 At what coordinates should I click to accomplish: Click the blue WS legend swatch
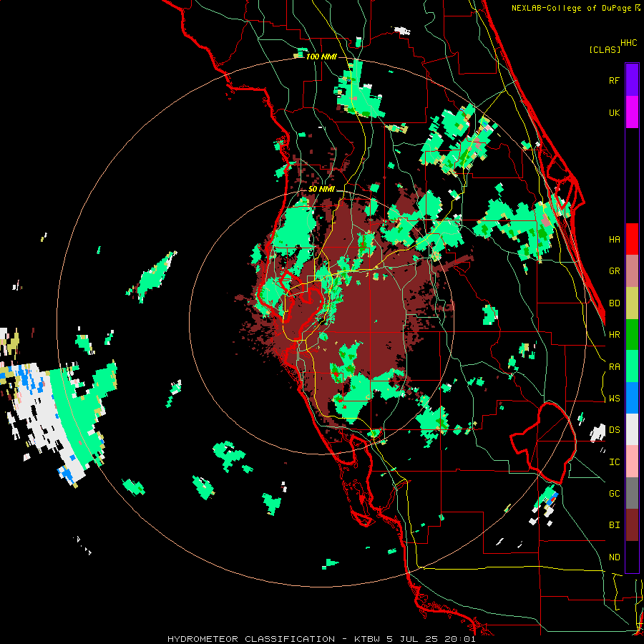632,398
